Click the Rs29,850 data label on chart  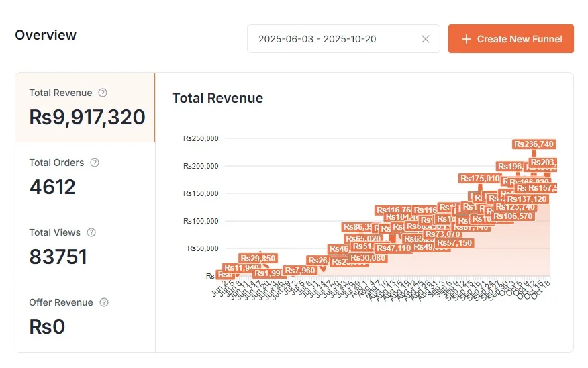pyautogui.click(x=258, y=259)
